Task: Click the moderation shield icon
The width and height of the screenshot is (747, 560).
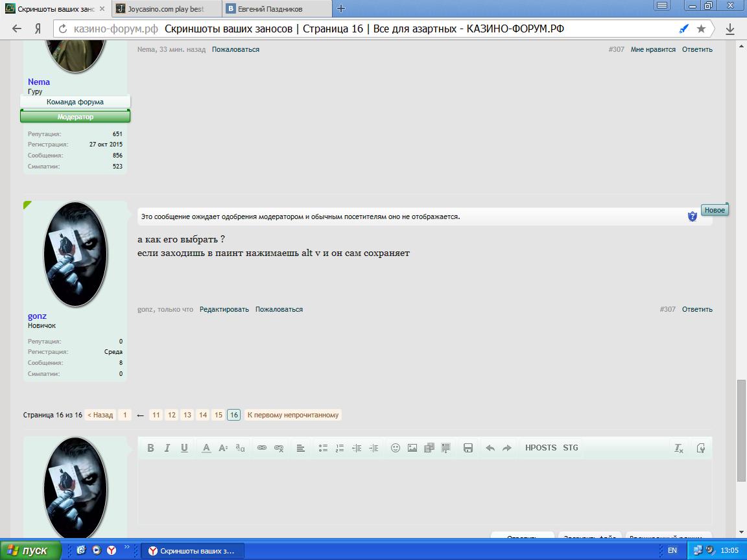Action: tap(693, 216)
